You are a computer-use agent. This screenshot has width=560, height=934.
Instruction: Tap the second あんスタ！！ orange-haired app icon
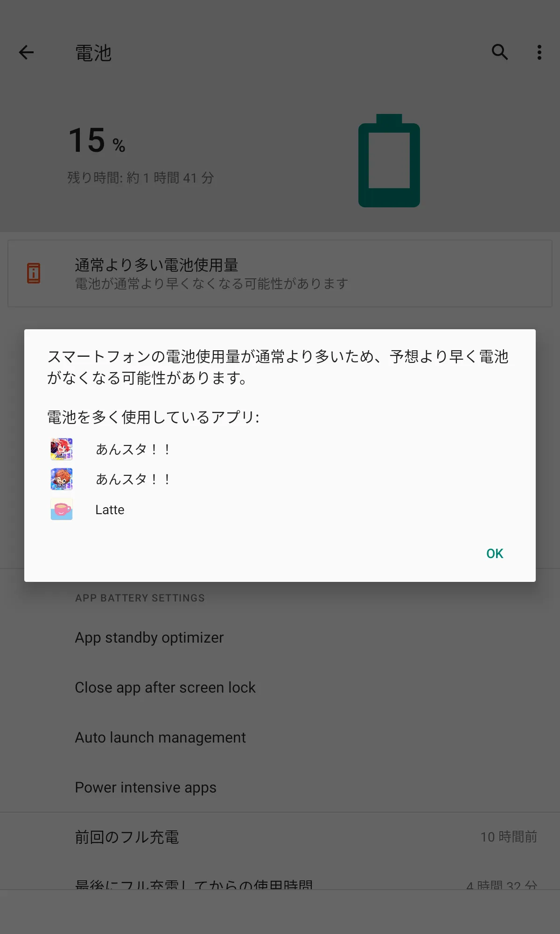(62, 479)
